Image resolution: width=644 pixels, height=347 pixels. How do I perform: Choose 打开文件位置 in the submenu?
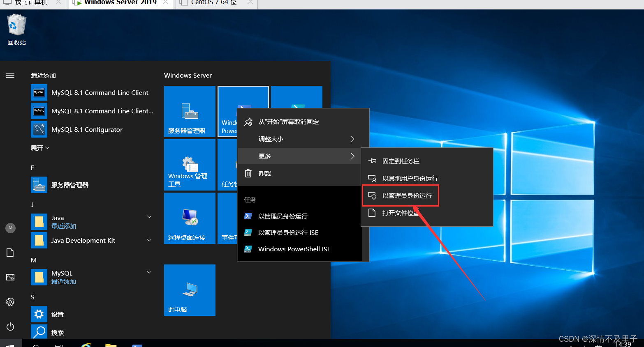coord(401,213)
